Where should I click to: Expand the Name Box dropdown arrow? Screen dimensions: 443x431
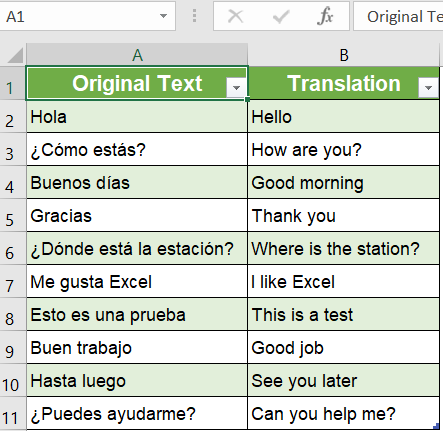[163, 16]
